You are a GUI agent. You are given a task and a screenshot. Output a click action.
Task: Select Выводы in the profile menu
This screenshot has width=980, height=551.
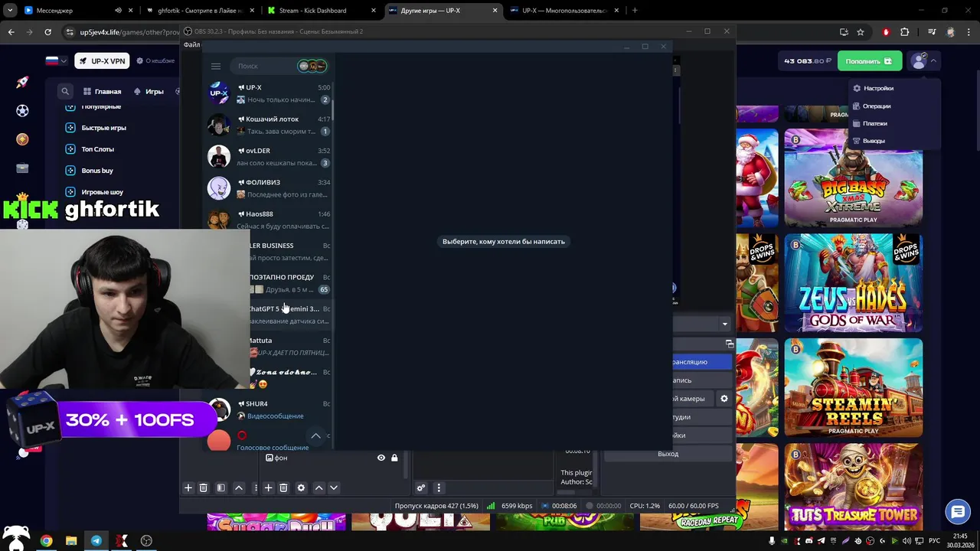874,141
